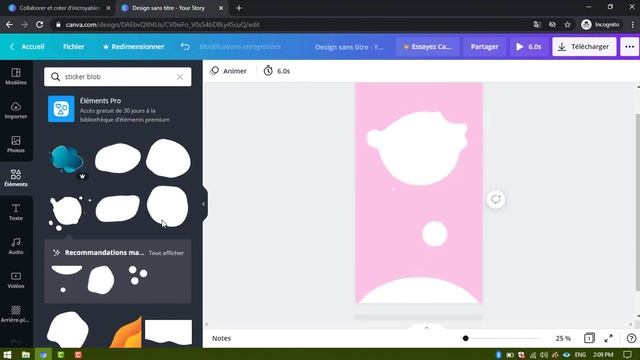Open the Notes panel
Screen dimensions: 640x360
click(221, 338)
